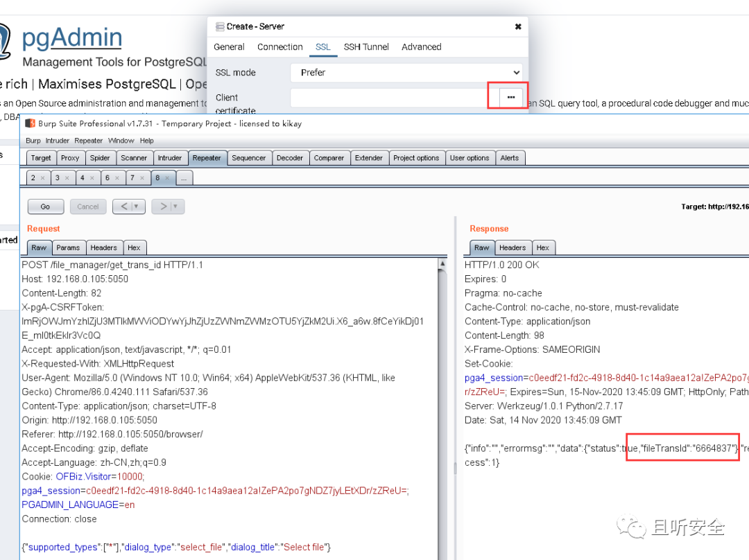Close Repeater tab 6
This screenshot has height=560, width=749.
(117, 178)
